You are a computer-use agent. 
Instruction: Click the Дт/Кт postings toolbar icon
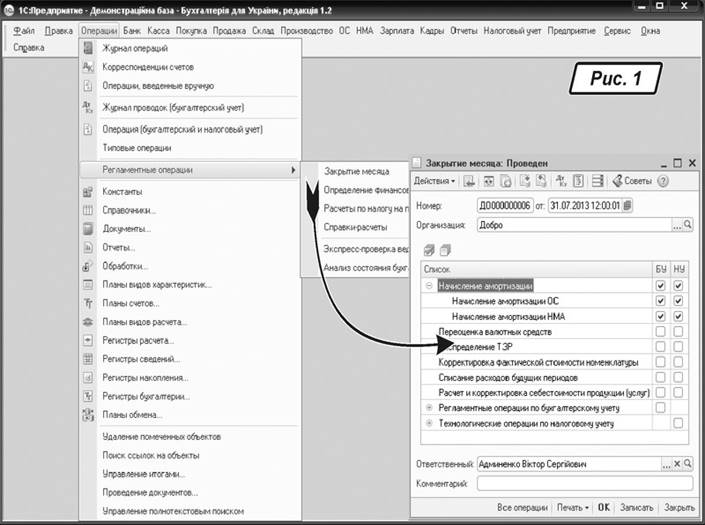click(561, 181)
